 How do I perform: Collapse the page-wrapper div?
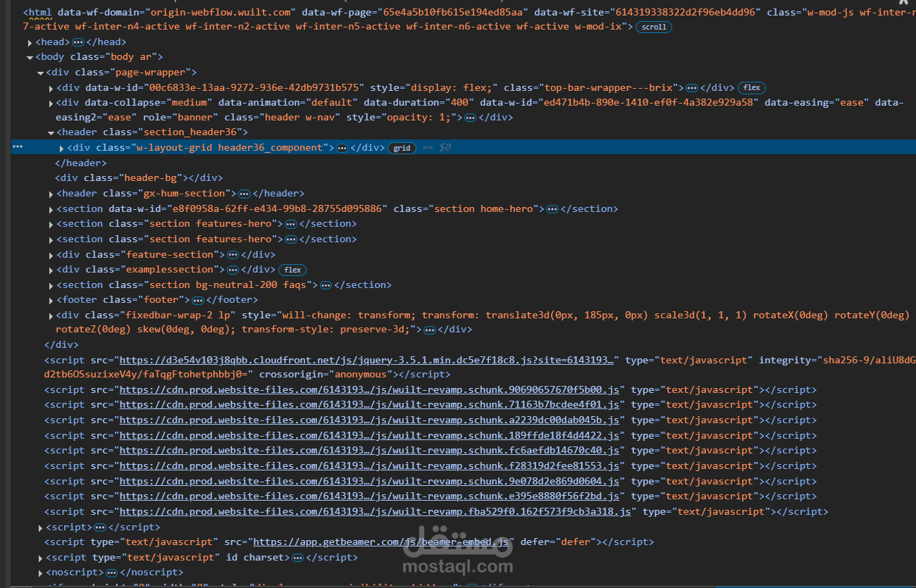pyautogui.click(x=41, y=73)
